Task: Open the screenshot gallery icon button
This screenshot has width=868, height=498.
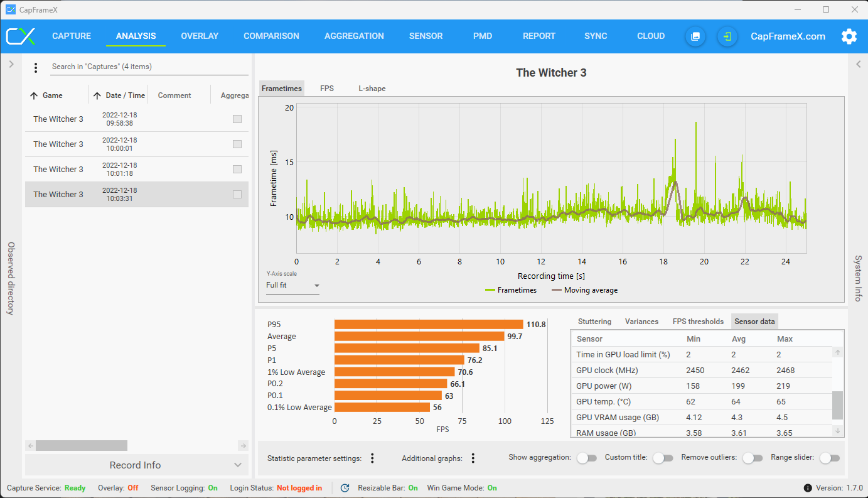Action: [x=695, y=36]
